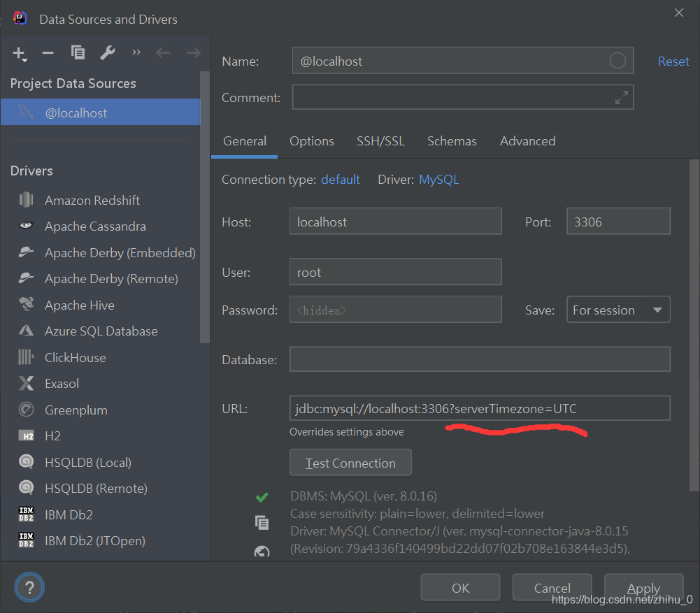
Task: Pick the Apache Hive driver
Action: point(80,305)
